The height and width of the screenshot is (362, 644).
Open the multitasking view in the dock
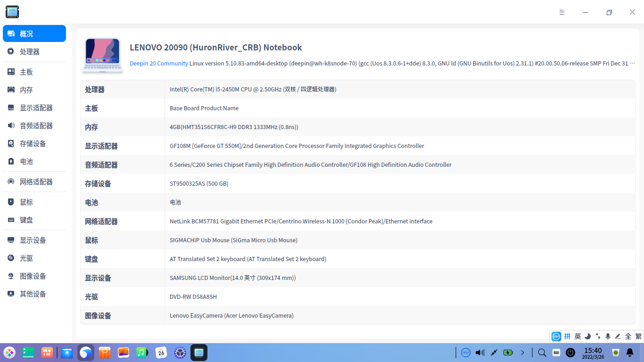click(x=28, y=353)
